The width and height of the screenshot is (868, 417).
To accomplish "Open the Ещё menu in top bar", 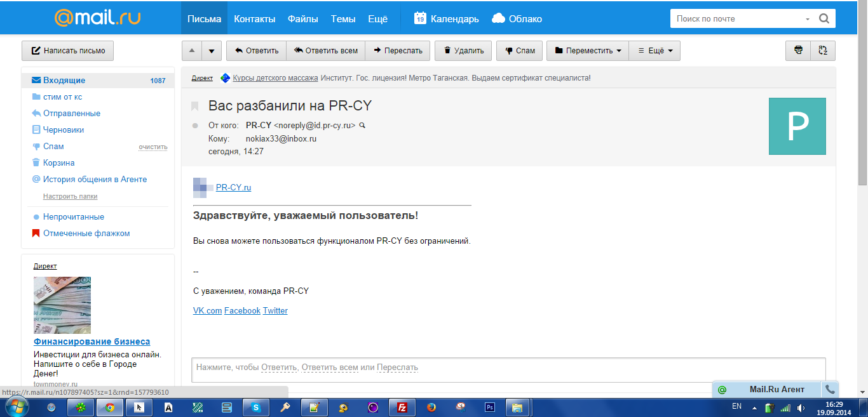I will (x=377, y=18).
